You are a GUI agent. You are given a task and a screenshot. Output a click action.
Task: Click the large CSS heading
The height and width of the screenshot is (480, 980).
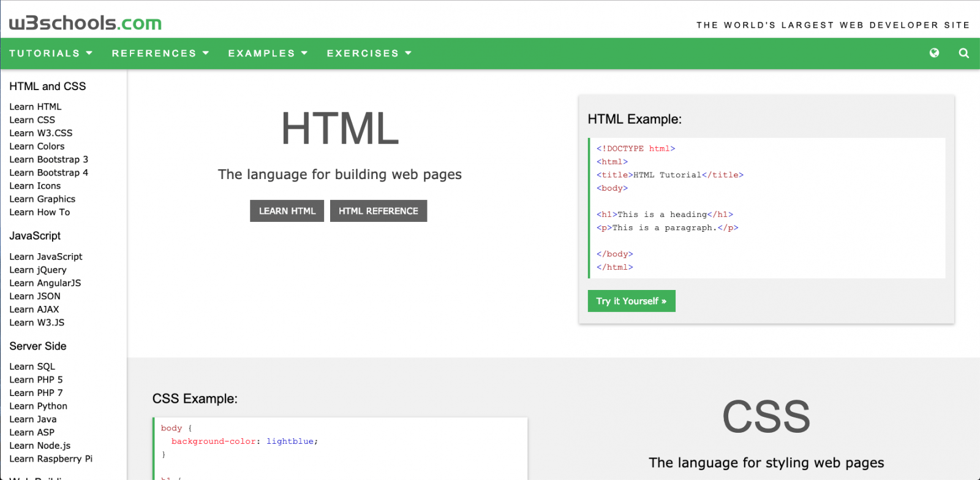(x=766, y=417)
